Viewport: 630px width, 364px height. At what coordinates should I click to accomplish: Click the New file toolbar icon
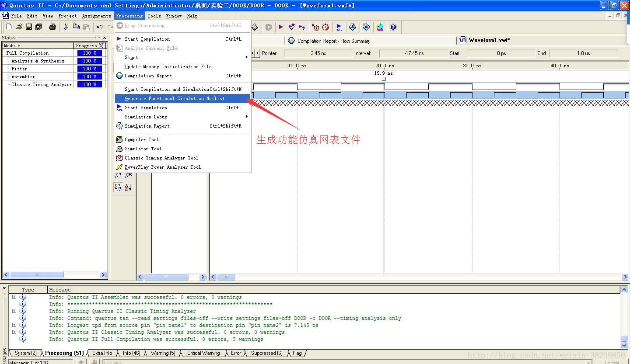coord(9,27)
